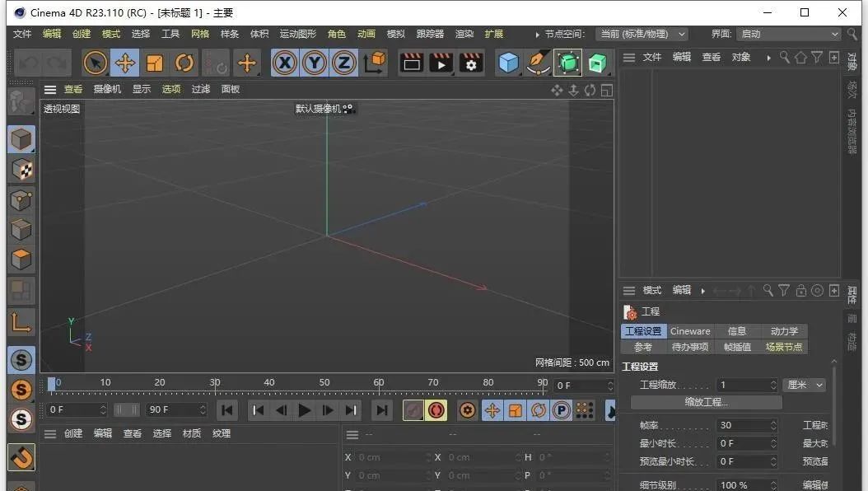The image size is (868, 491).
Task: Open the 信息 tab
Action: click(737, 331)
